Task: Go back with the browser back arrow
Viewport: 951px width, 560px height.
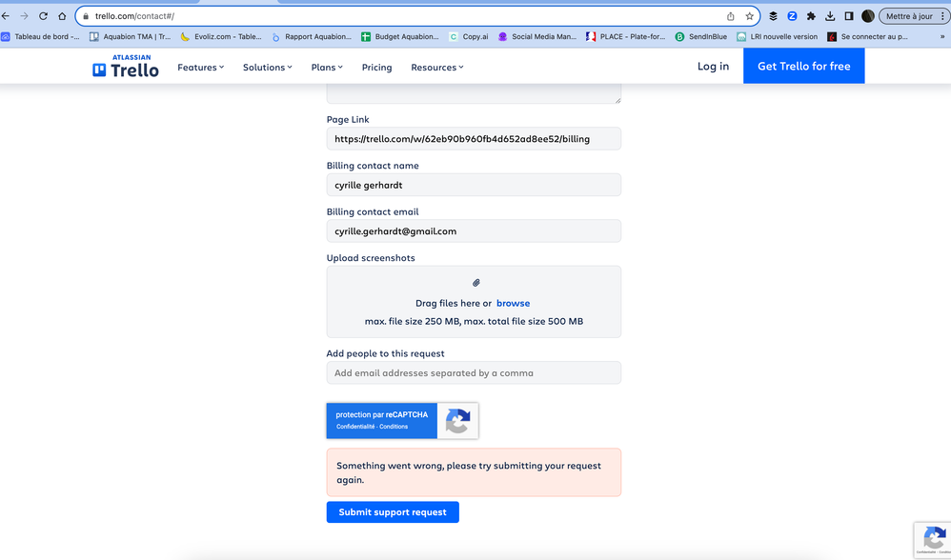Action: click(6, 16)
